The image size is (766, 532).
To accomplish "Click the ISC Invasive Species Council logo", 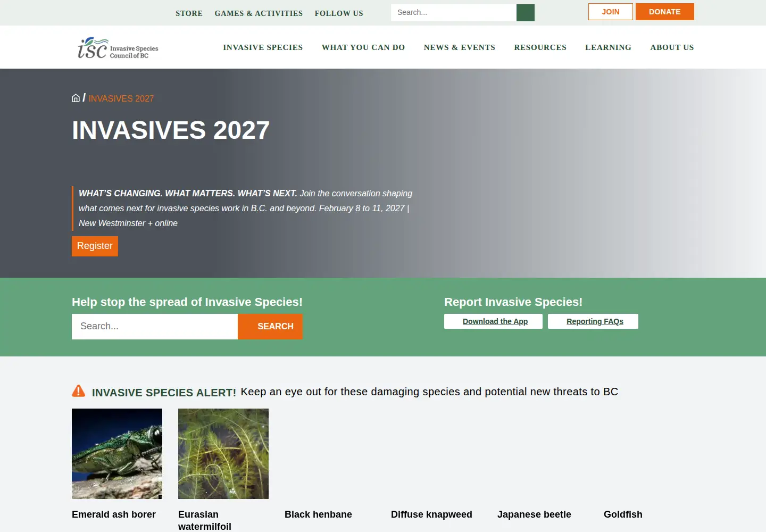I will click(118, 48).
